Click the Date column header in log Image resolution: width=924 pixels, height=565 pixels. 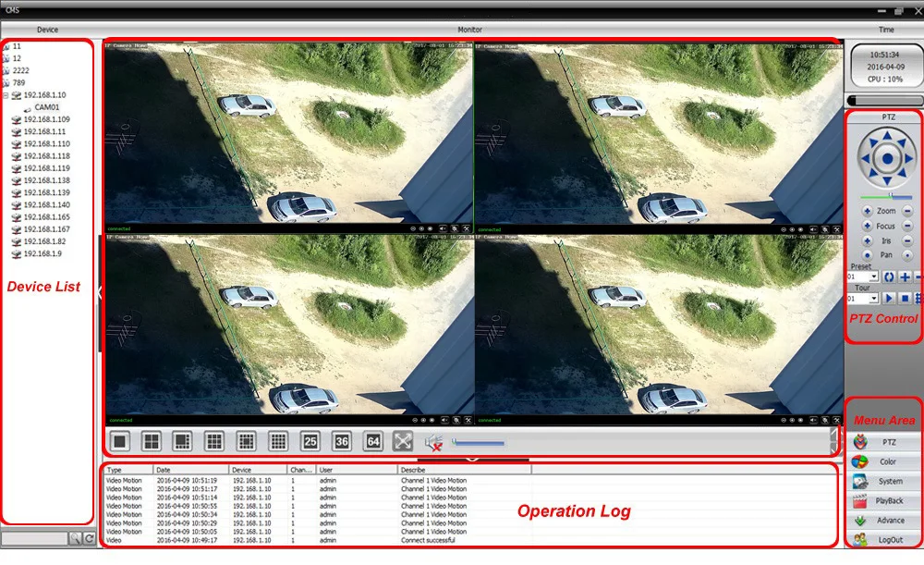coord(191,470)
